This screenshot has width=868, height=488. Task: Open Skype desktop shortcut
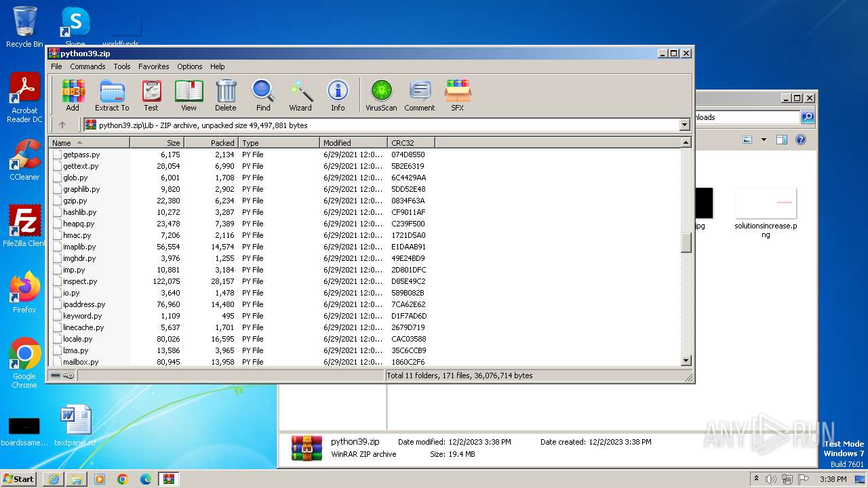pyautogui.click(x=75, y=27)
